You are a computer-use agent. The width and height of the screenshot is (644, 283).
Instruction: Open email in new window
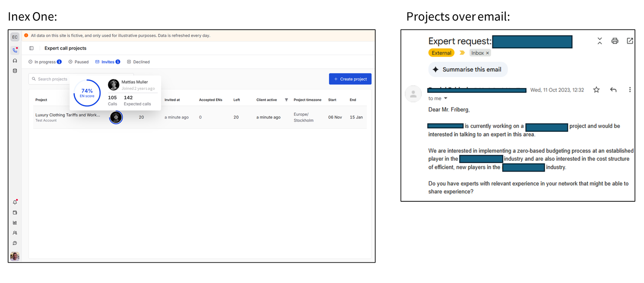click(630, 41)
